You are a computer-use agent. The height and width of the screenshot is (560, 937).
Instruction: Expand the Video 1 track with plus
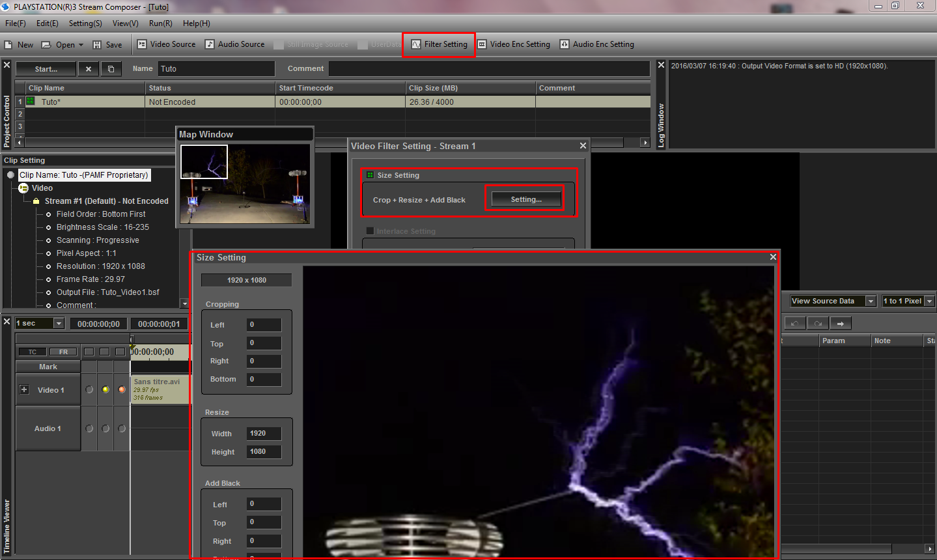(24, 389)
